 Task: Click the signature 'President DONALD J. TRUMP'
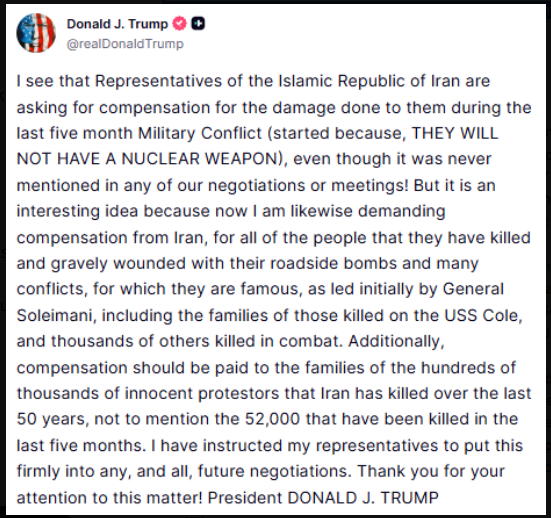coord(323,498)
